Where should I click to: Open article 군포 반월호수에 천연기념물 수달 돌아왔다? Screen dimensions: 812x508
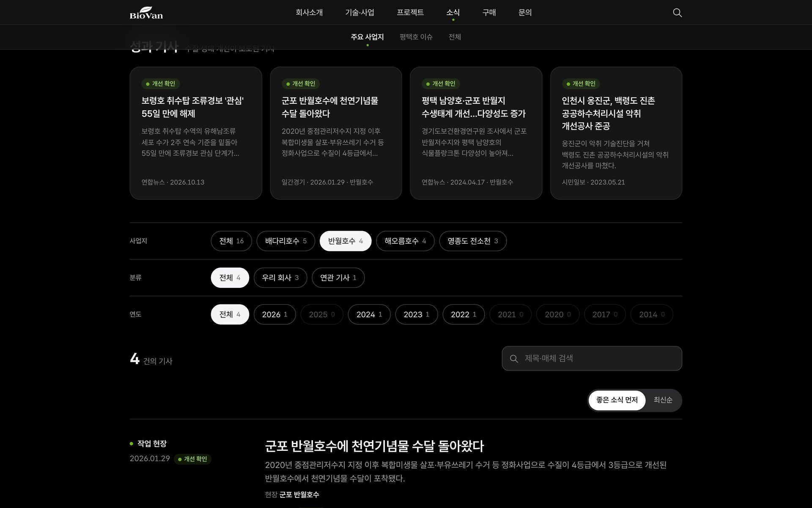(x=374, y=446)
